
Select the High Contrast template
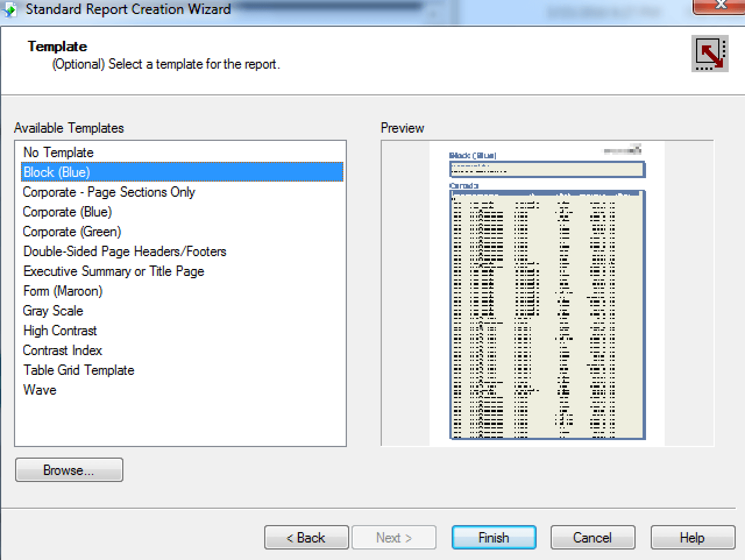point(59,331)
